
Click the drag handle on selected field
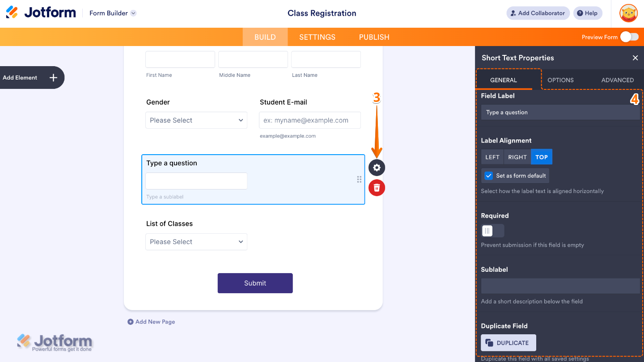[x=359, y=180]
